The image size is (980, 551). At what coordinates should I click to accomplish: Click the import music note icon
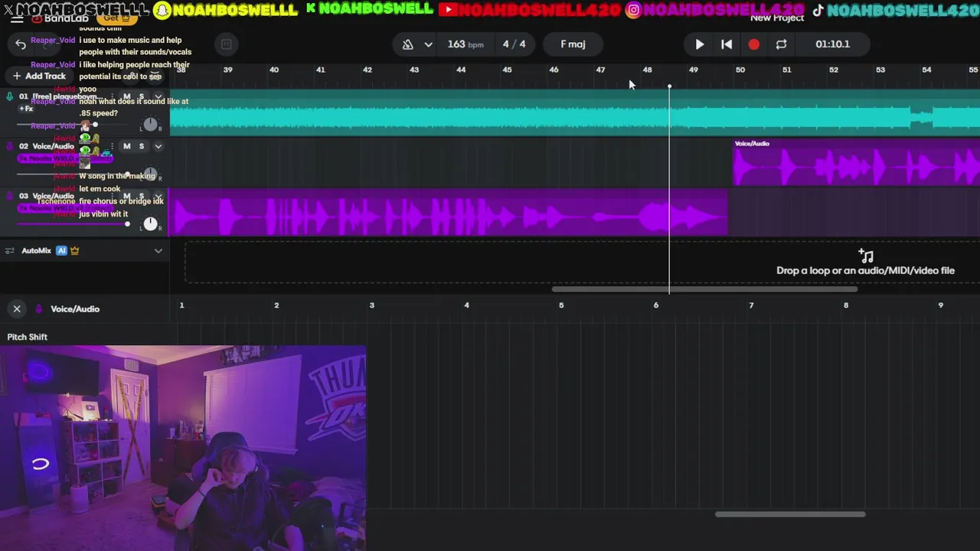[x=865, y=255]
